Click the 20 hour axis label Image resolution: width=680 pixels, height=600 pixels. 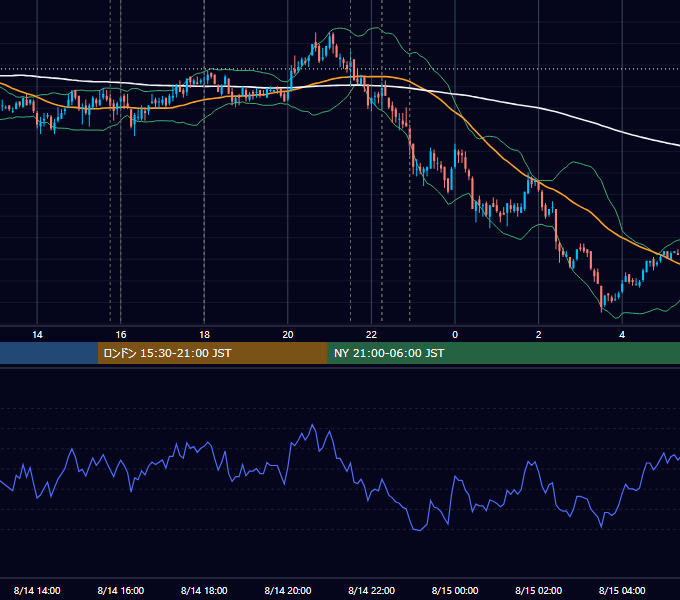288,335
